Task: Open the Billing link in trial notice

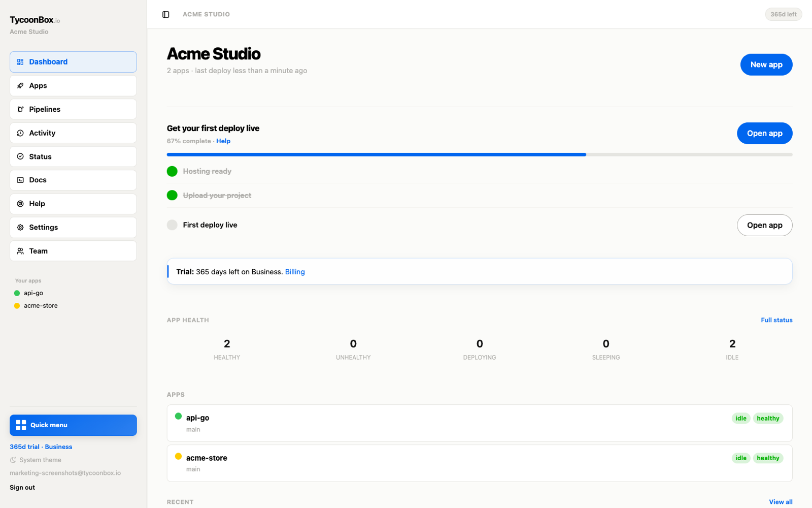Action: pos(295,272)
